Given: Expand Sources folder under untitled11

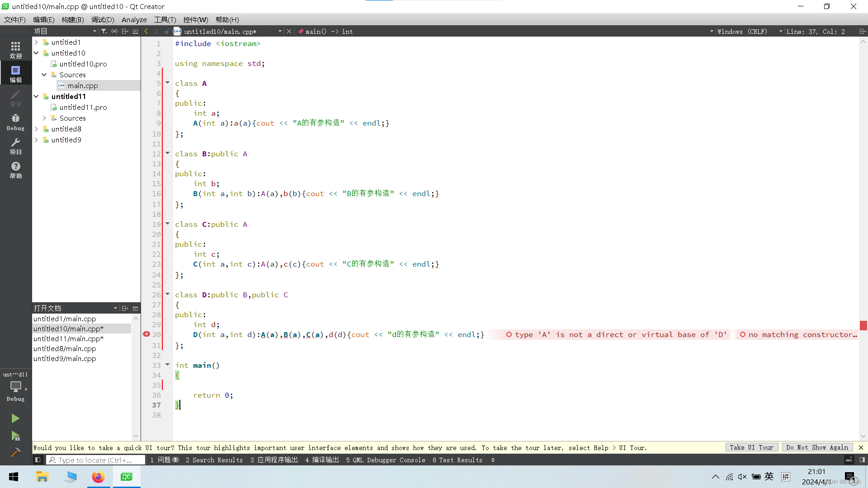Looking at the screenshot, I should 44,118.
